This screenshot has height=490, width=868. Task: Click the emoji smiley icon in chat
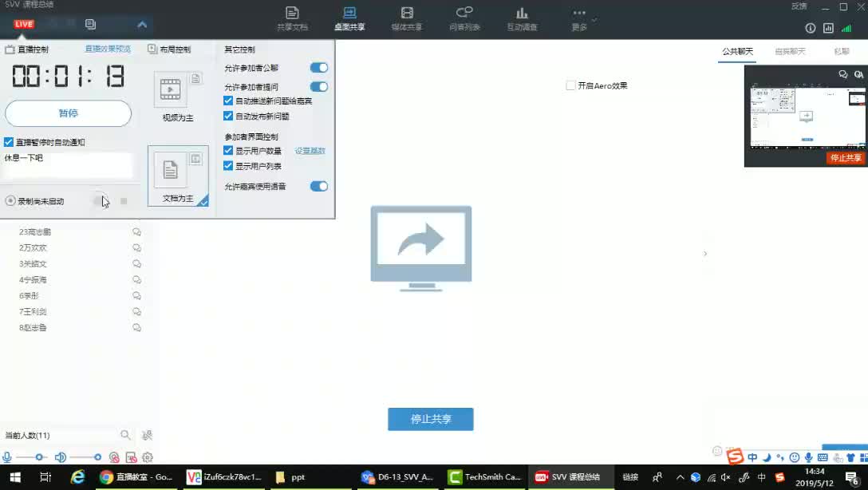click(717, 451)
